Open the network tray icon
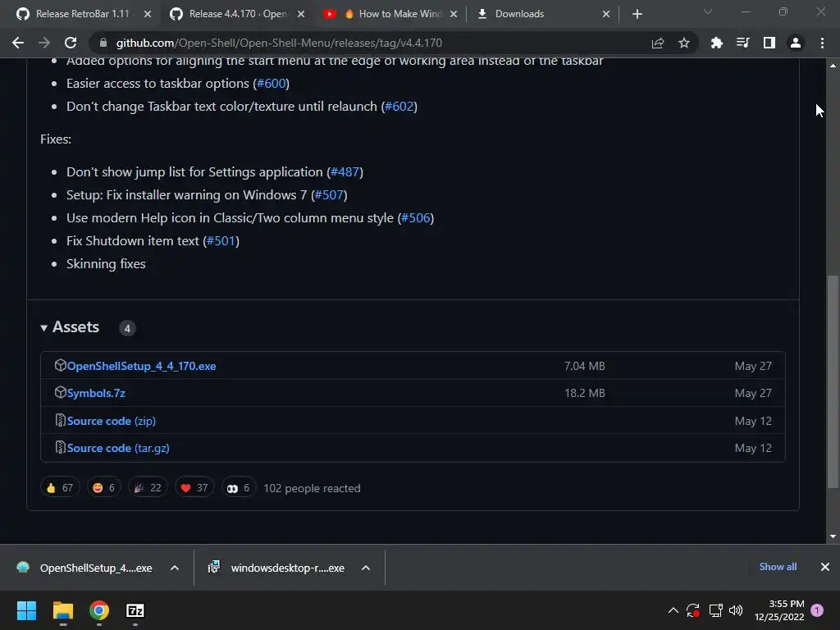The width and height of the screenshot is (840, 630). pyautogui.click(x=715, y=610)
